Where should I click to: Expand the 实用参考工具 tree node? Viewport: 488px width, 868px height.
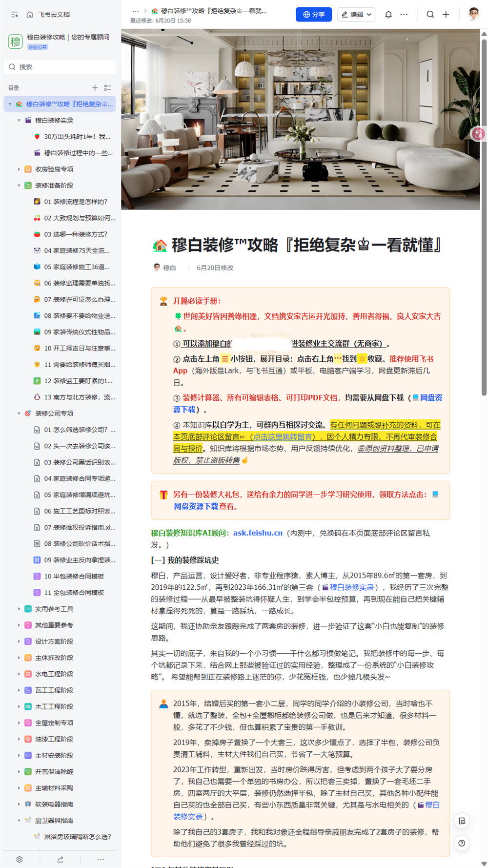click(x=19, y=609)
